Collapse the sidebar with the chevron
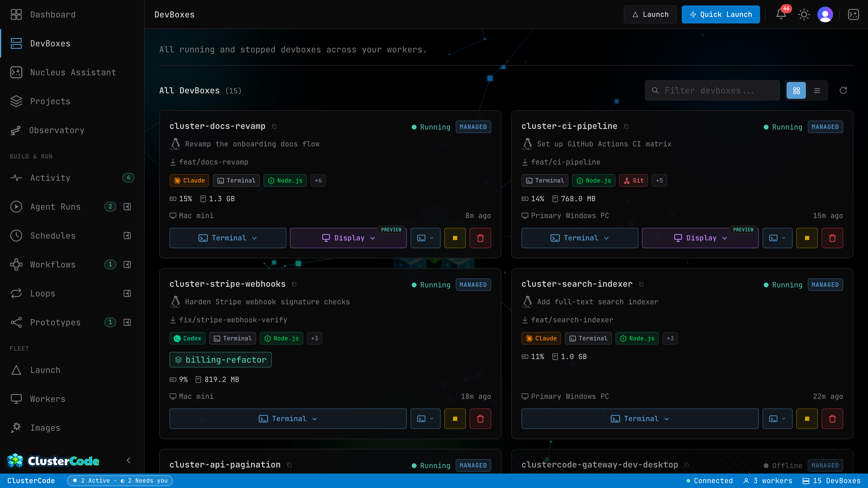The height and width of the screenshot is (488, 868). (x=128, y=460)
